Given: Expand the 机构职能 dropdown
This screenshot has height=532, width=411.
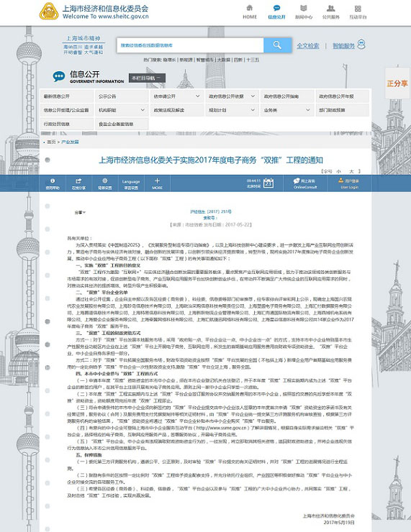Looking at the screenshot, I should (122, 110).
